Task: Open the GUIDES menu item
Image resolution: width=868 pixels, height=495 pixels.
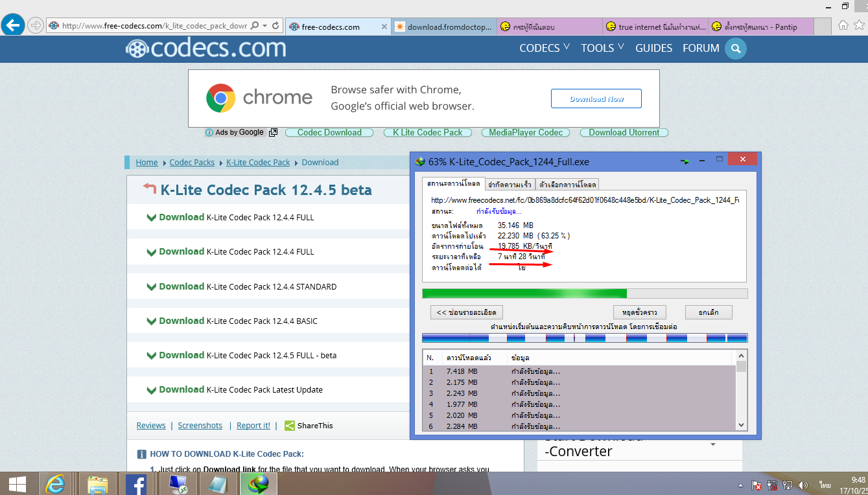Action: (x=653, y=48)
